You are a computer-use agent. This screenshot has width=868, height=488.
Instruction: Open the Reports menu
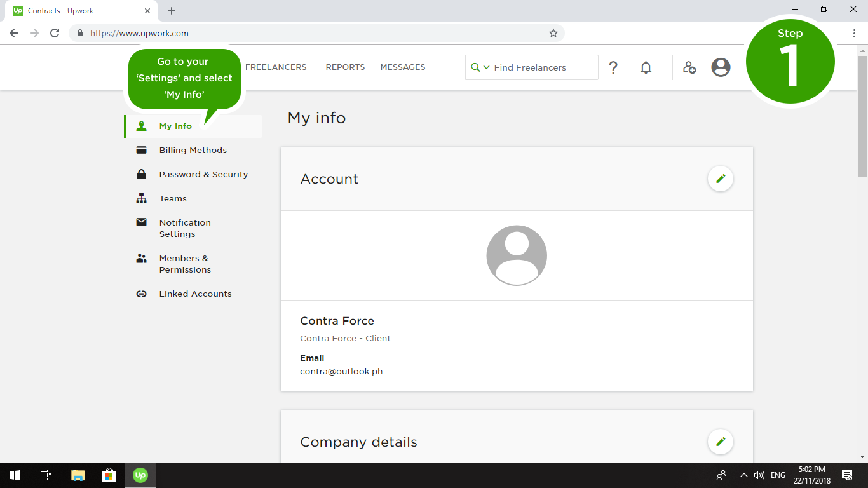(345, 67)
